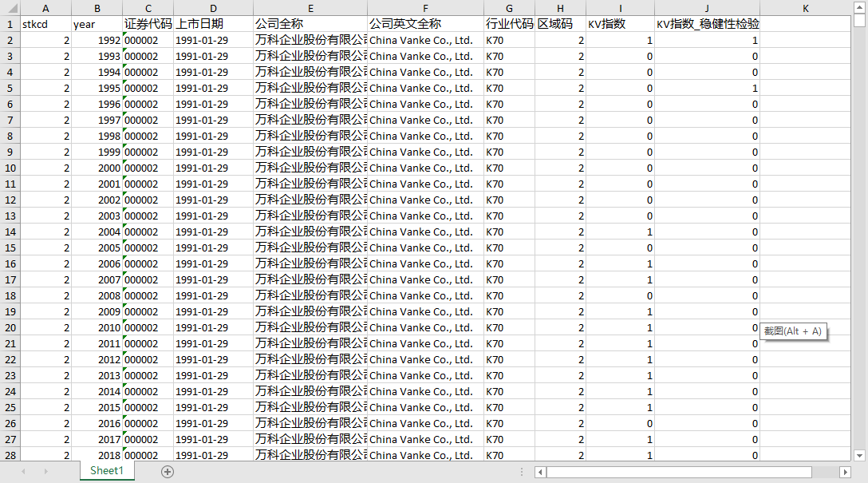Click the horizontal scrollbar thumb
868x483 pixels.
click(679, 472)
